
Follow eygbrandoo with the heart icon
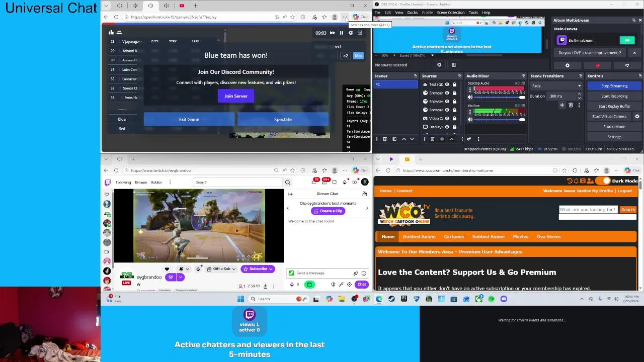tap(167, 269)
